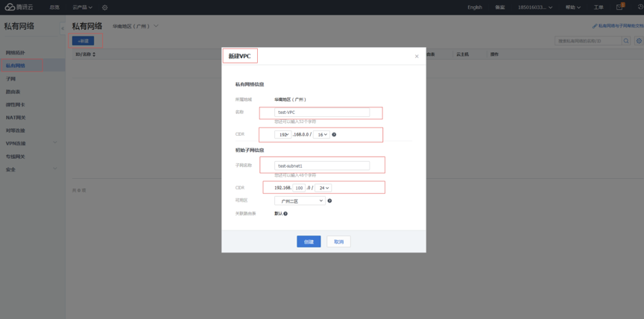The image size is (644, 319).
Task: Click the test-subnet1 subnet name field
Action: [321, 166]
